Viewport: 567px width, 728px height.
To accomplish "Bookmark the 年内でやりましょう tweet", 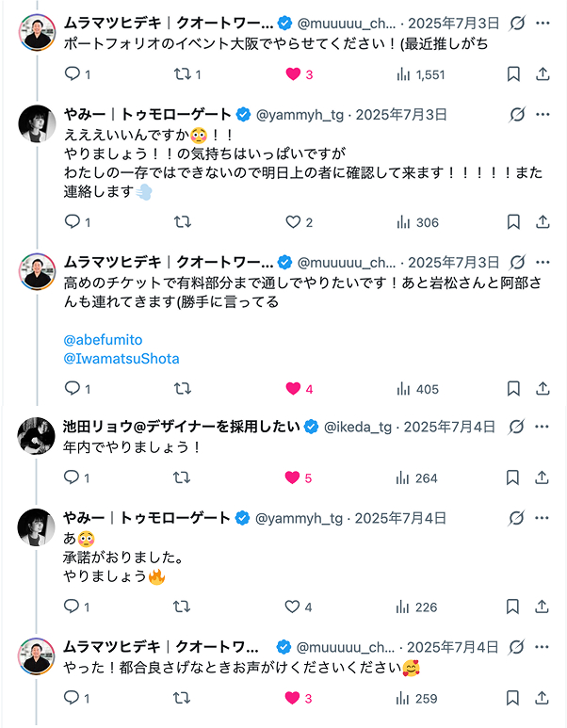I will (x=513, y=477).
